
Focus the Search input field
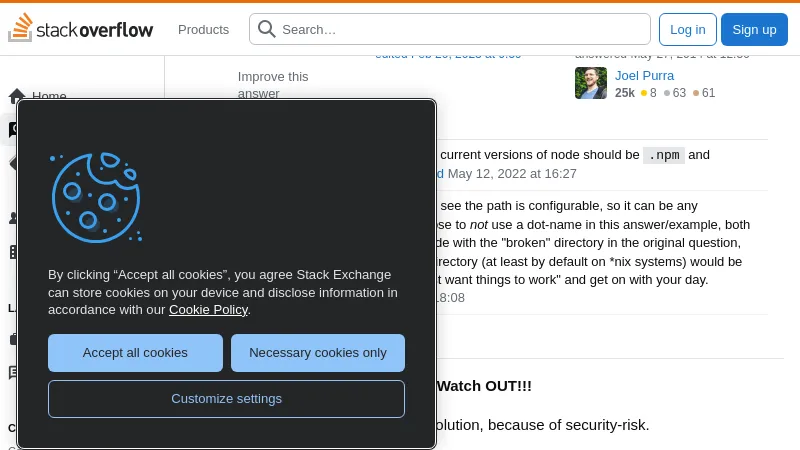pos(449,29)
